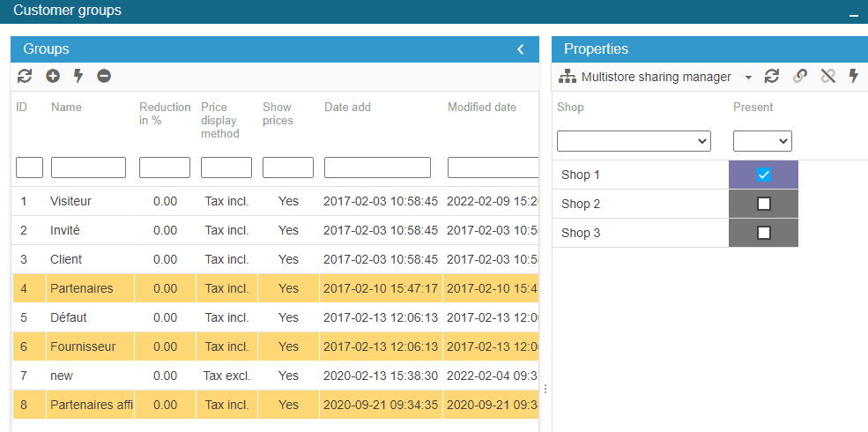Uncheck the Shop 1 Present checkbox

pos(764,175)
